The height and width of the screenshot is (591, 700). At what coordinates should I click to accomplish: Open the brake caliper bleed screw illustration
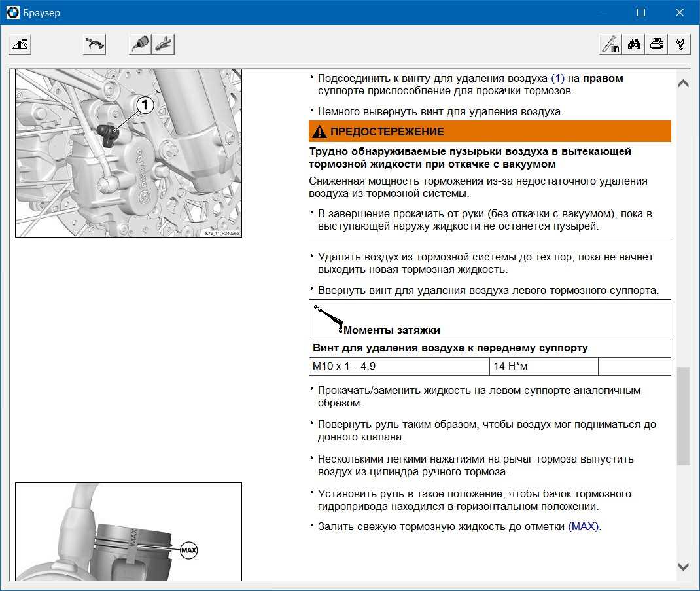pos(129,153)
